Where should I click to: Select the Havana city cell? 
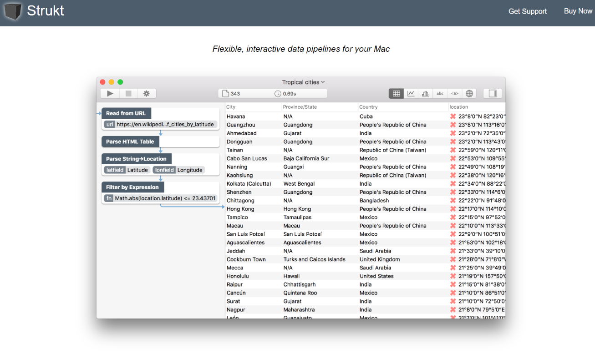point(236,116)
